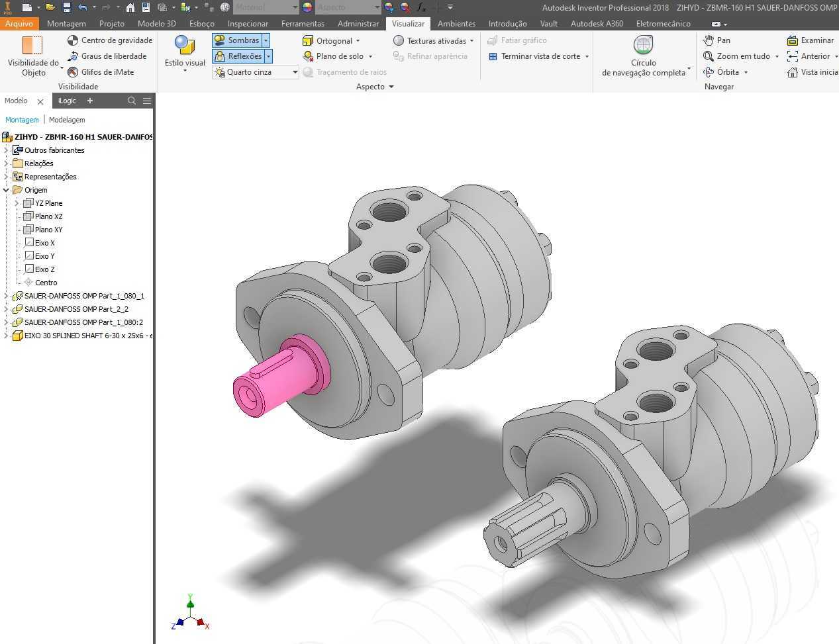This screenshot has height=644, width=839.
Task: Open the Reflexões dropdown arrow
Action: [x=269, y=56]
